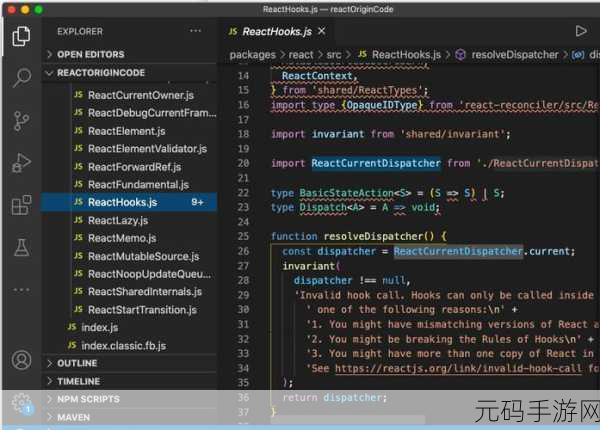Open the Source Control view icon
This screenshot has height=430, width=600.
pyautogui.click(x=21, y=121)
